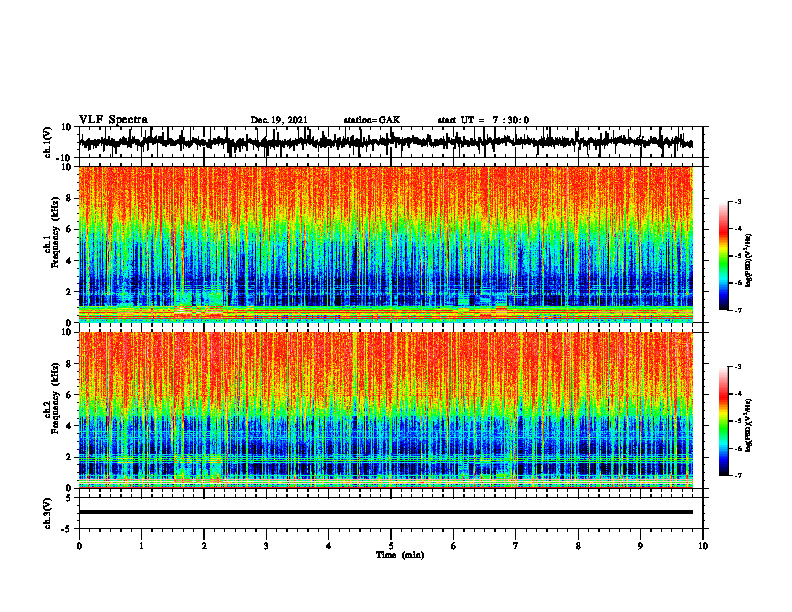Click the log(PSD) label beside ch.2 color bar

(749, 425)
